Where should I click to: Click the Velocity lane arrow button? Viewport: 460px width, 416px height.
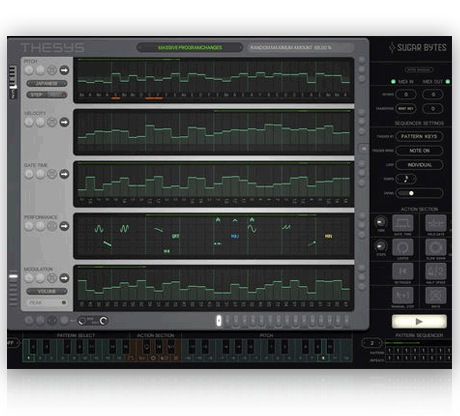[x=64, y=122]
